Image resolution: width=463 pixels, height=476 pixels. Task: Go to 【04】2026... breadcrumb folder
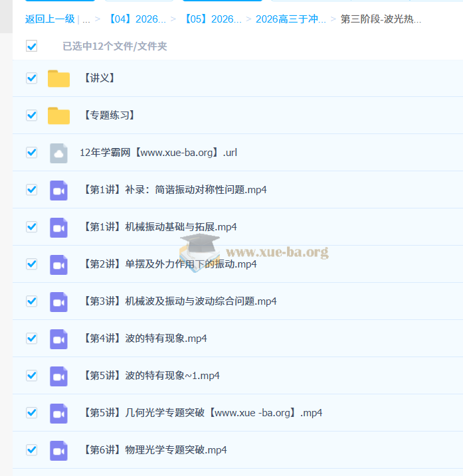pos(136,19)
